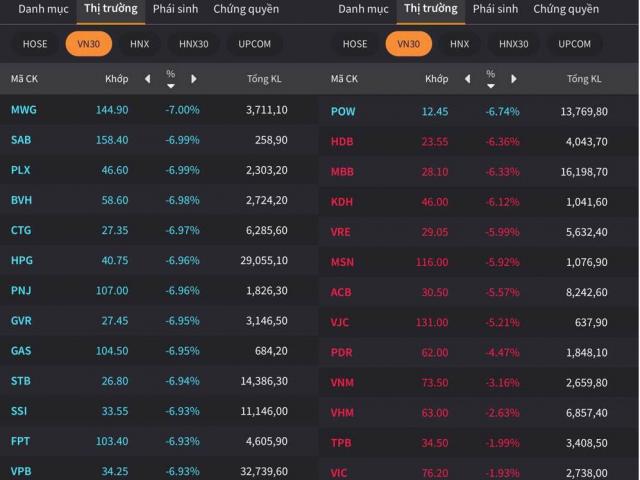The image size is (640, 480).
Task: Switch to Phái sinh tab in left panel
Action: (175, 9)
